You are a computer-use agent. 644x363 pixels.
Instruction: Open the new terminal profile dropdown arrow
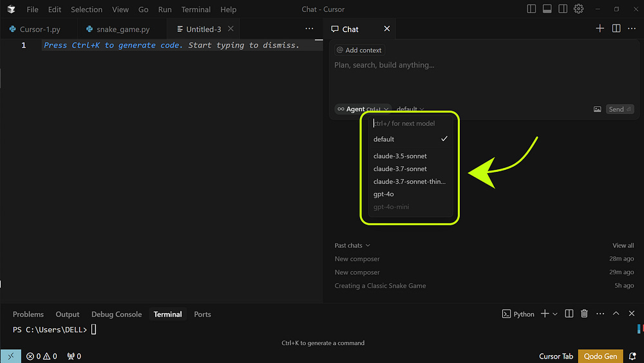(x=555, y=314)
